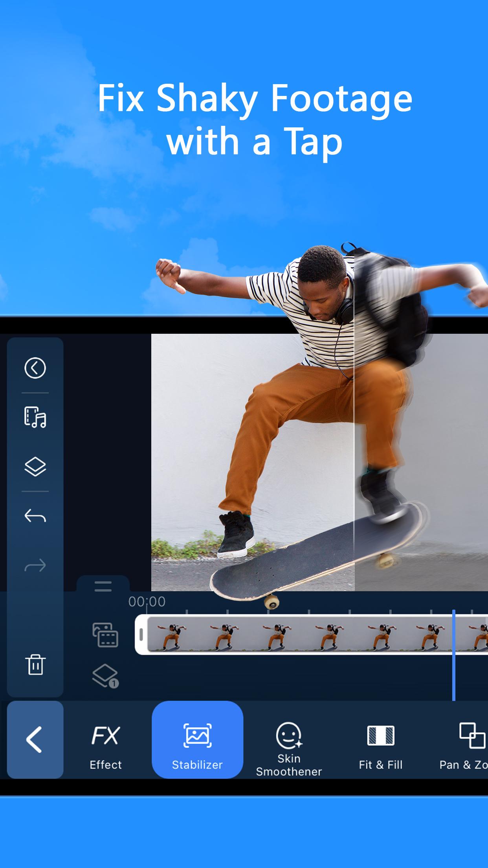The width and height of the screenshot is (488, 868).
Task: Click the blue playhead line
Action: click(x=454, y=655)
